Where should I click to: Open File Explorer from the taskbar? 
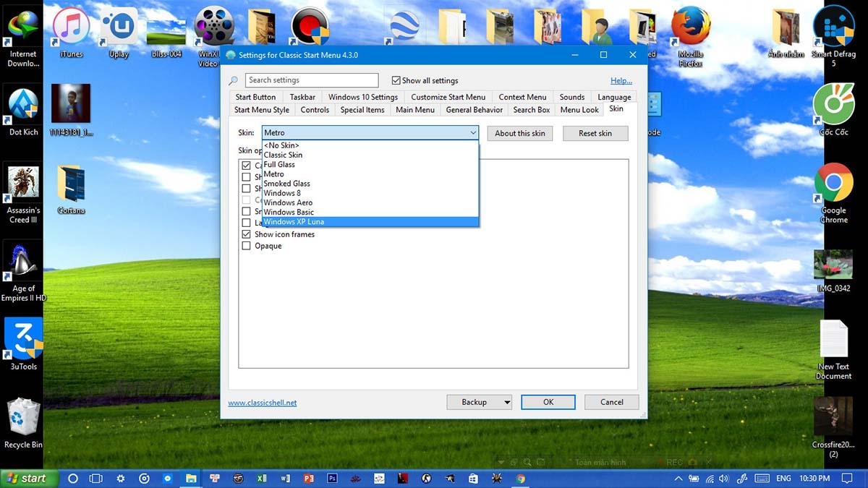pyautogui.click(x=191, y=479)
